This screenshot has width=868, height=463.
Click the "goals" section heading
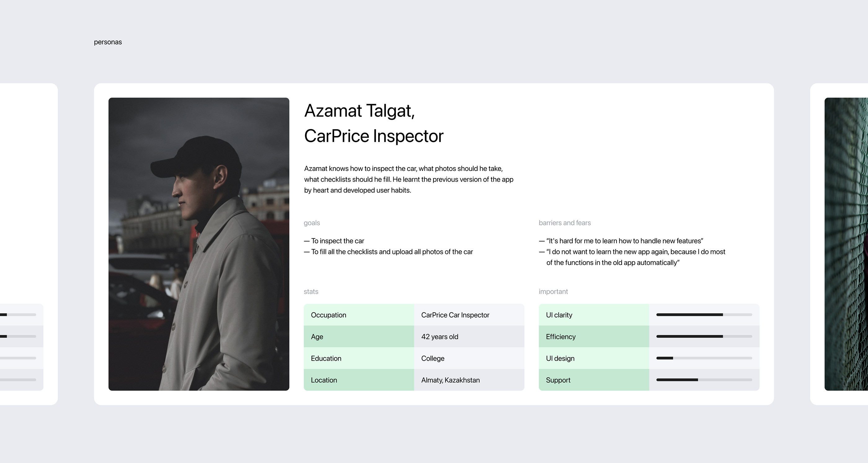click(x=312, y=223)
